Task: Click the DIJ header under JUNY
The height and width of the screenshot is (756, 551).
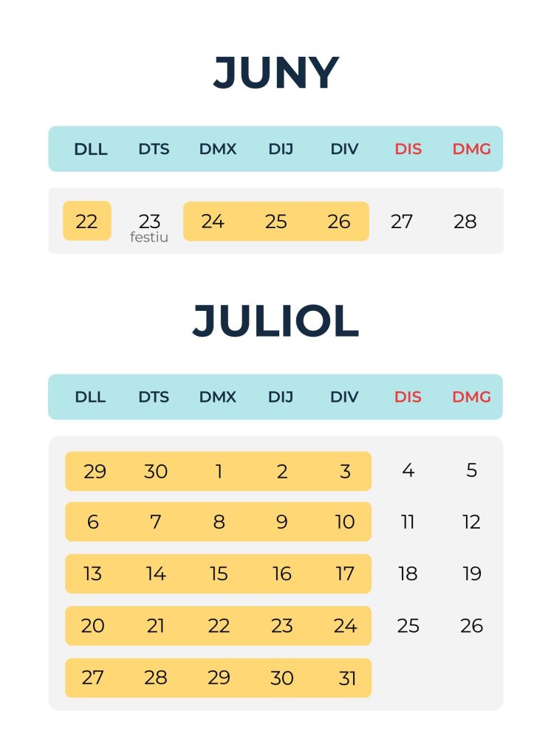Action: (281, 149)
